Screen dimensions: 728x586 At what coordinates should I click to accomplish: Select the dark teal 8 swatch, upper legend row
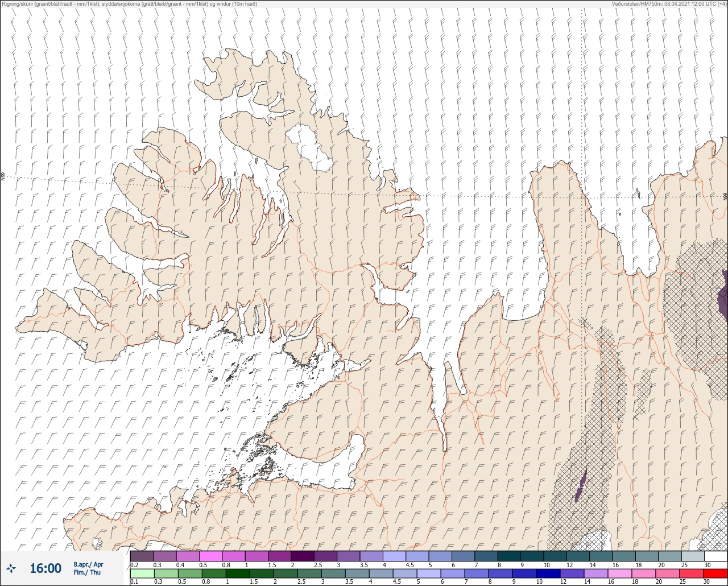[x=509, y=556]
